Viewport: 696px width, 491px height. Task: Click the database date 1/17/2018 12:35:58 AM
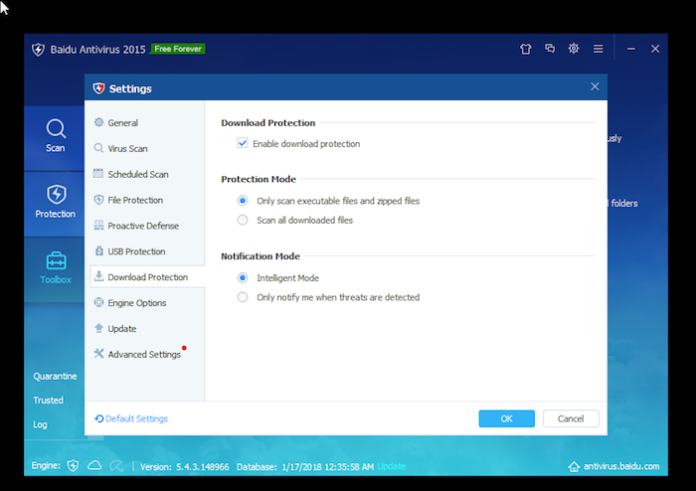pos(328,467)
